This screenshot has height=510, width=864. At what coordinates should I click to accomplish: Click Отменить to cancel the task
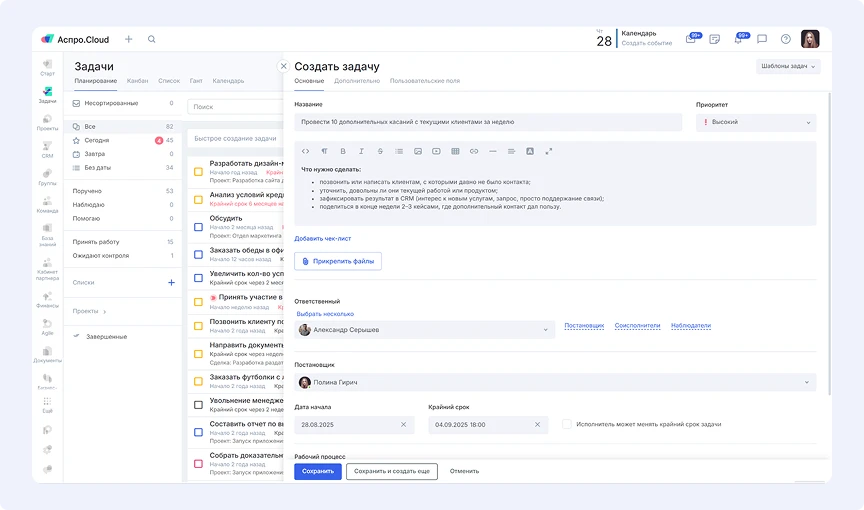[x=465, y=471]
